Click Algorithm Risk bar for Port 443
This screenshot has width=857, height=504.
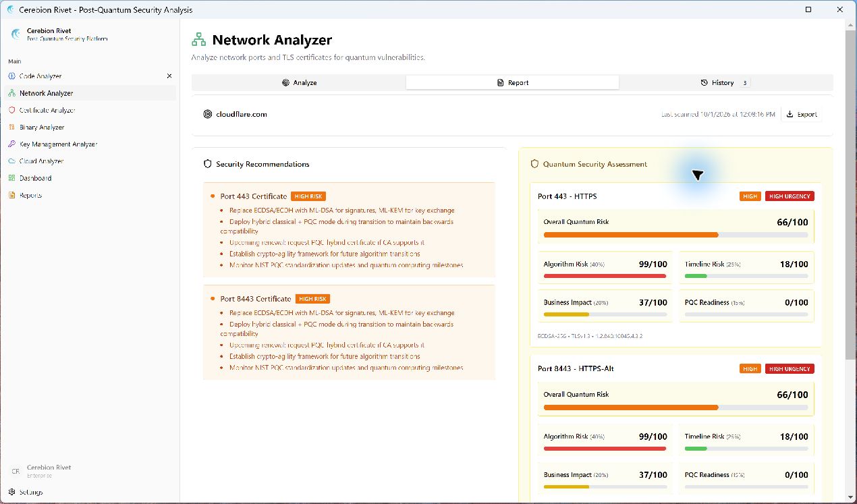pyautogui.click(x=605, y=276)
